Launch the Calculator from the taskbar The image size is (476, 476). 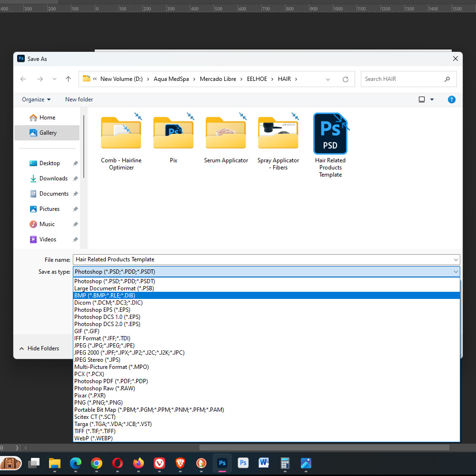(x=285, y=463)
